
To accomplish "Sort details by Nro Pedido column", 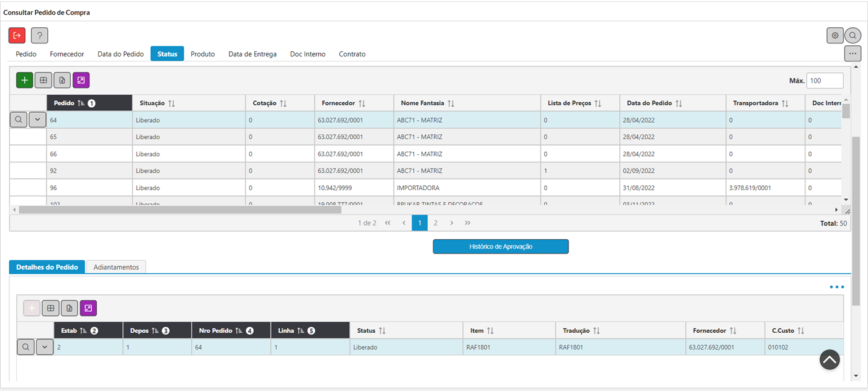I will 231,330.
